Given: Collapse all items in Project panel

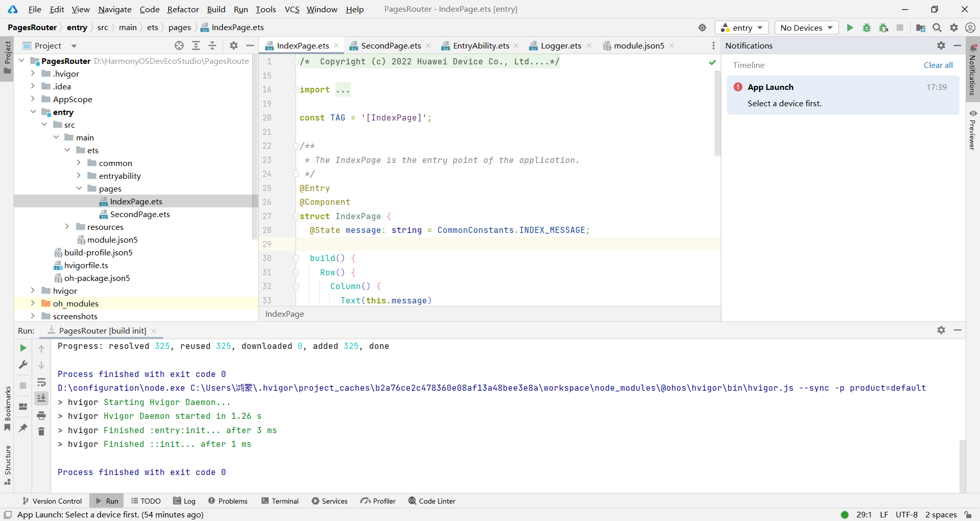Looking at the screenshot, I should pos(212,45).
